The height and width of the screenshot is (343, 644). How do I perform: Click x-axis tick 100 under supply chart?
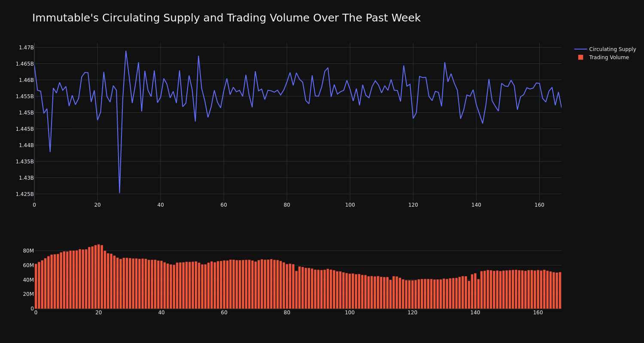(350, 205)
